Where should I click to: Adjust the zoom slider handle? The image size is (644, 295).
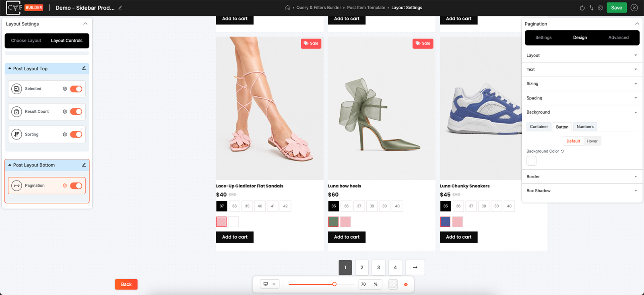[334, 284]
